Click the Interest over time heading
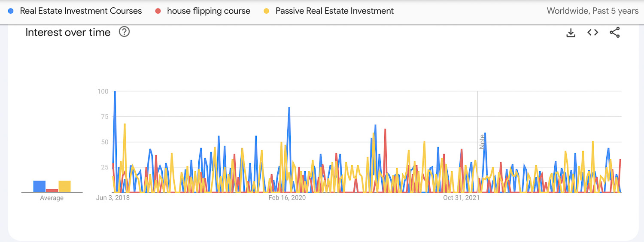 click(x=68, y=32)
